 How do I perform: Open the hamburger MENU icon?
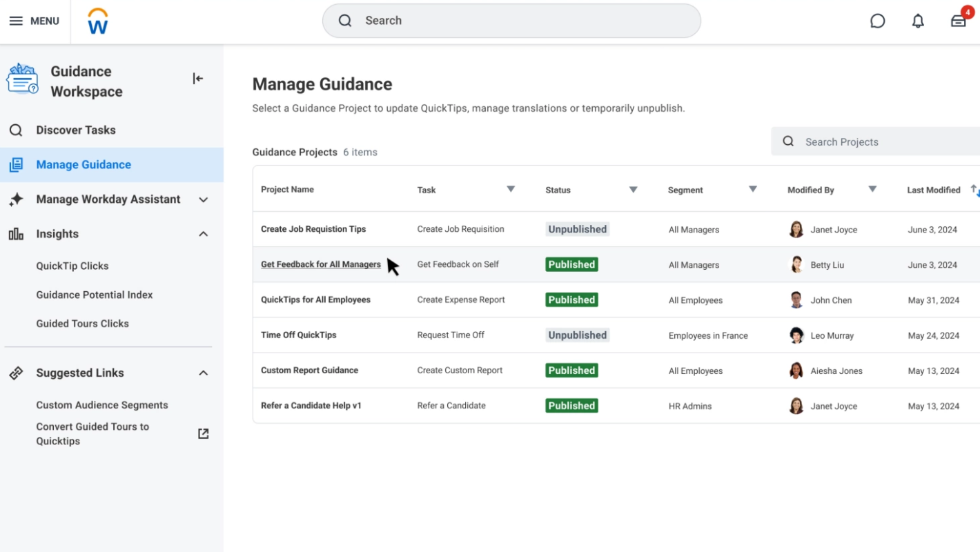coord(16,21)
